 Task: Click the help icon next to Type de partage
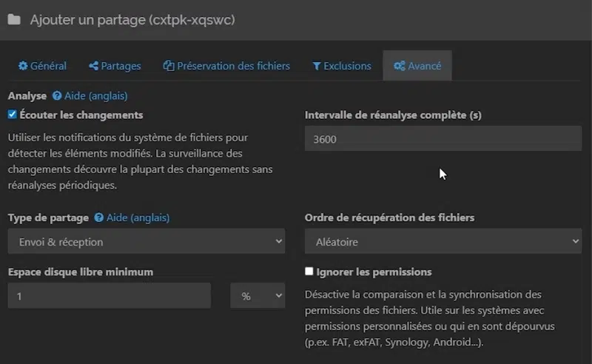[x=99, y=218]
